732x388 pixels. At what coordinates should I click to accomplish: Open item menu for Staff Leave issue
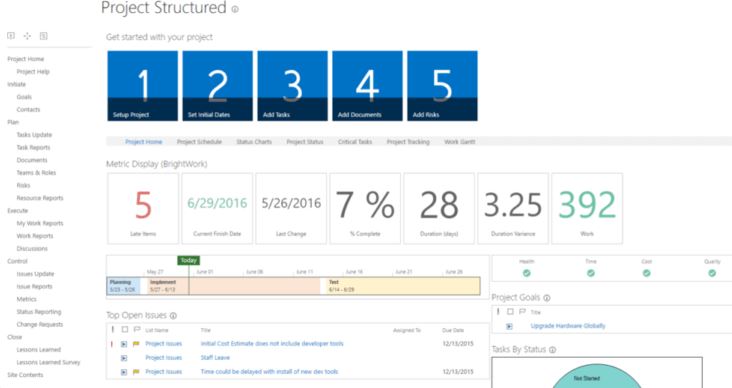pyautogui.click(x=124, y=358)
